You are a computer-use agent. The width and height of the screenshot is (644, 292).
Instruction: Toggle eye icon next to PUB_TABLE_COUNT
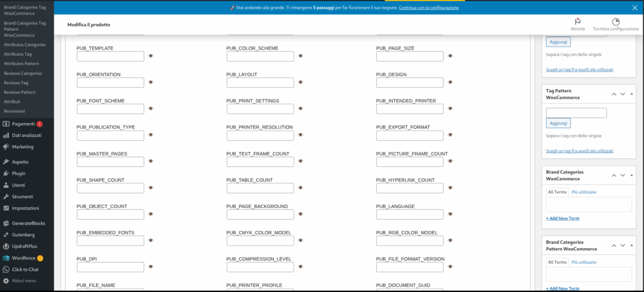[301, 188]
